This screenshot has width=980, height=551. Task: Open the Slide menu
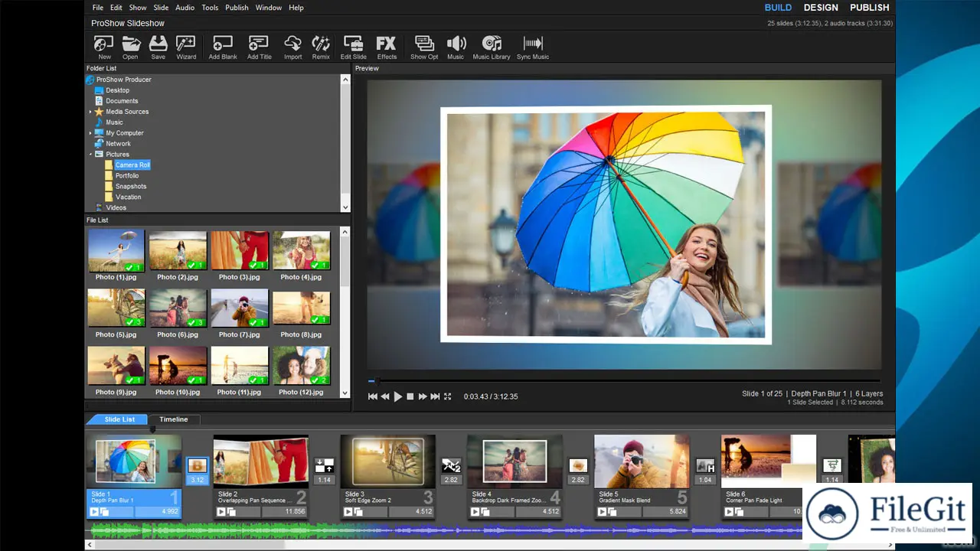coord(161,8)
